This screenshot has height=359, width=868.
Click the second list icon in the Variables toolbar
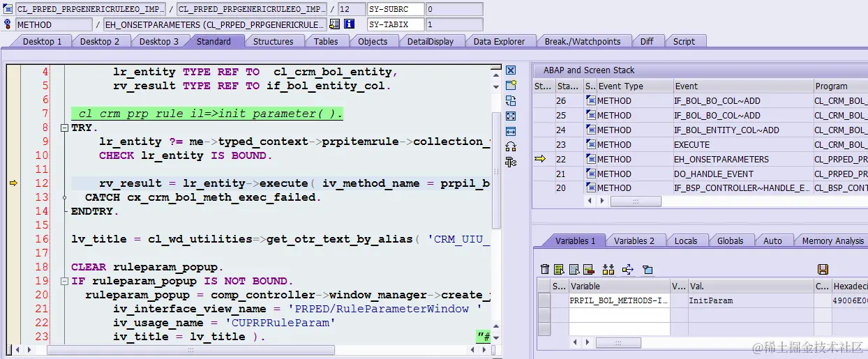(574, 269)
